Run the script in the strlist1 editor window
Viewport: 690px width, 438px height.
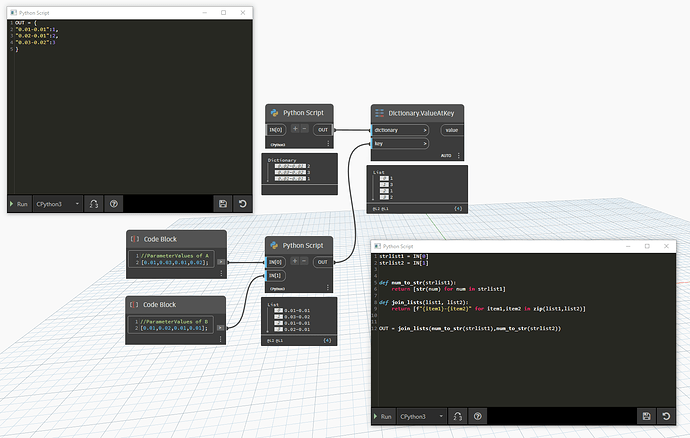tap(383, 416)
